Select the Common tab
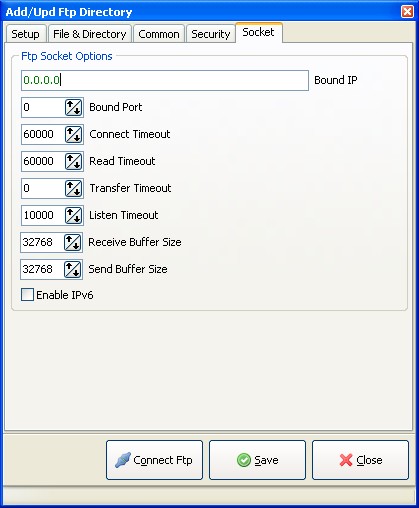419x508 pixels. tap(159, 34)
